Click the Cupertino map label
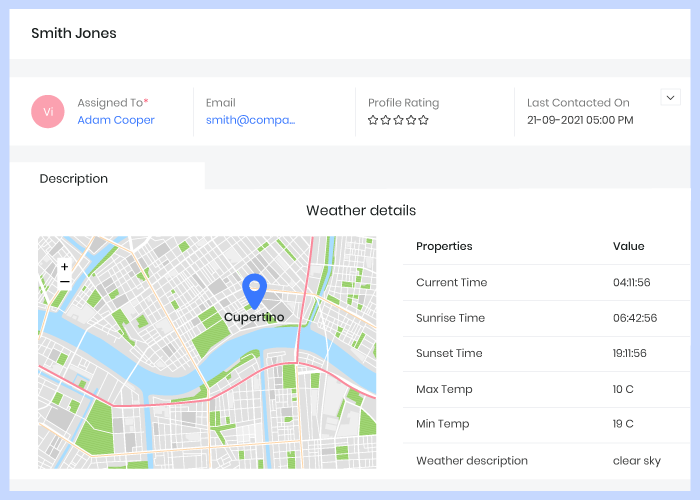The width and height of the screenshot is (700, 500). point(254,317)
